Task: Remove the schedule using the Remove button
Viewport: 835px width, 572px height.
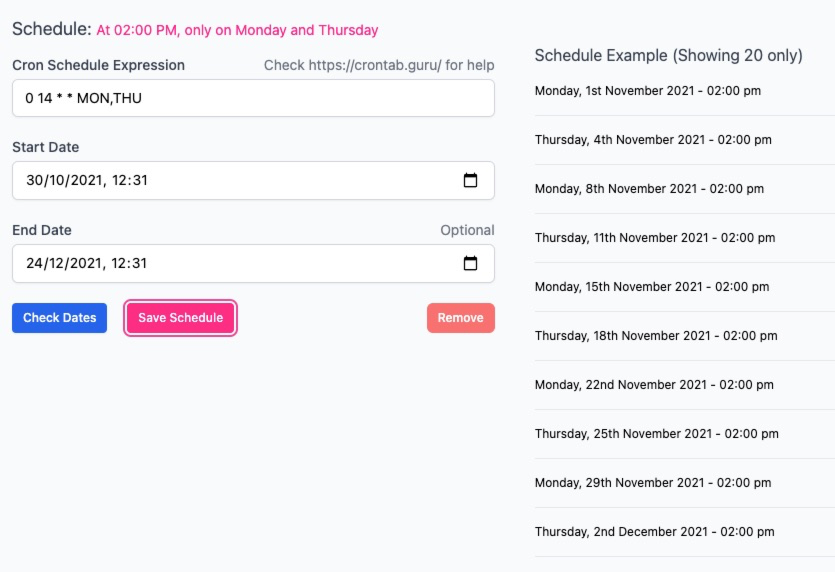Action: point(461,318)
